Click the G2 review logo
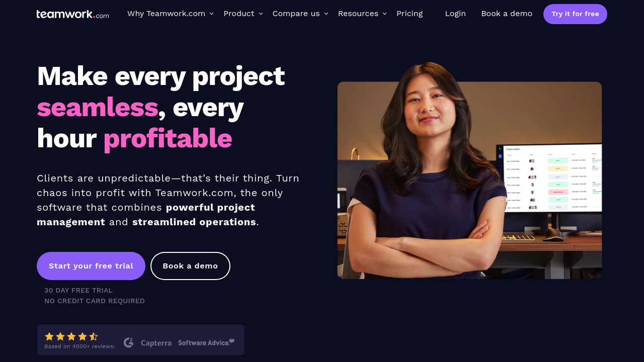The image size is (644, 362). tap(129, 342)
